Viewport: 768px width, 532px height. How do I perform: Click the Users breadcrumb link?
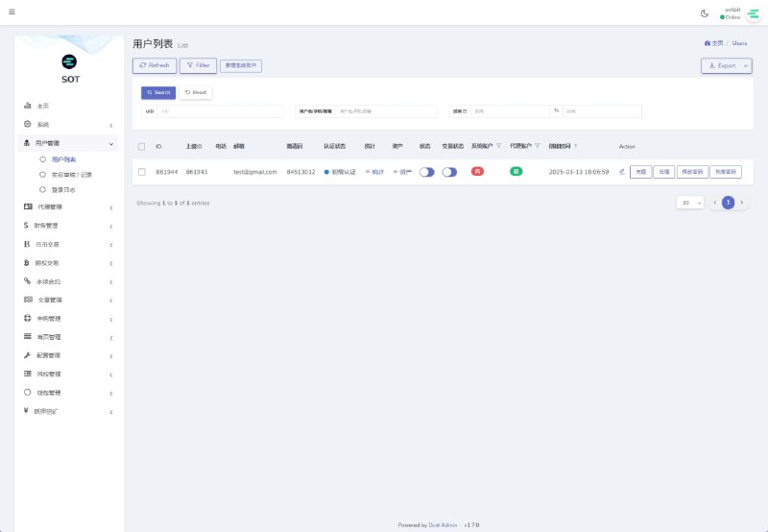(739, 43)
